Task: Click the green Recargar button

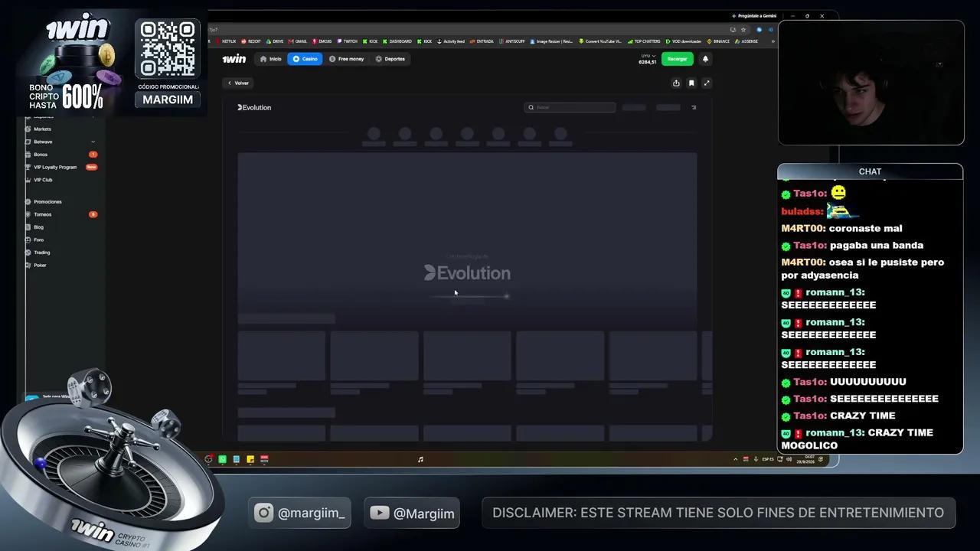Action: pyautogui.click(x=677, y=59)
